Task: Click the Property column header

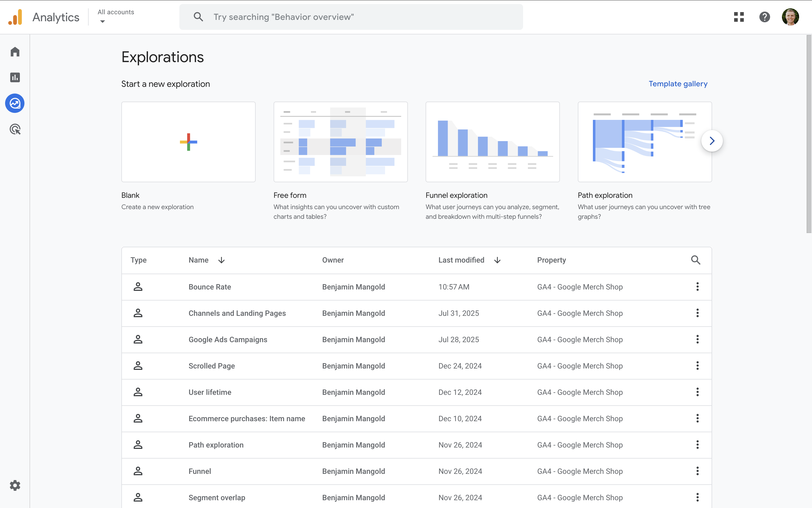Action: tap(551, 260)
